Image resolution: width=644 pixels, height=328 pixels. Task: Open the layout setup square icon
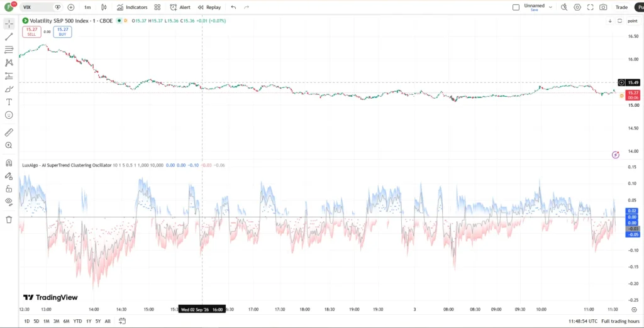516,7
